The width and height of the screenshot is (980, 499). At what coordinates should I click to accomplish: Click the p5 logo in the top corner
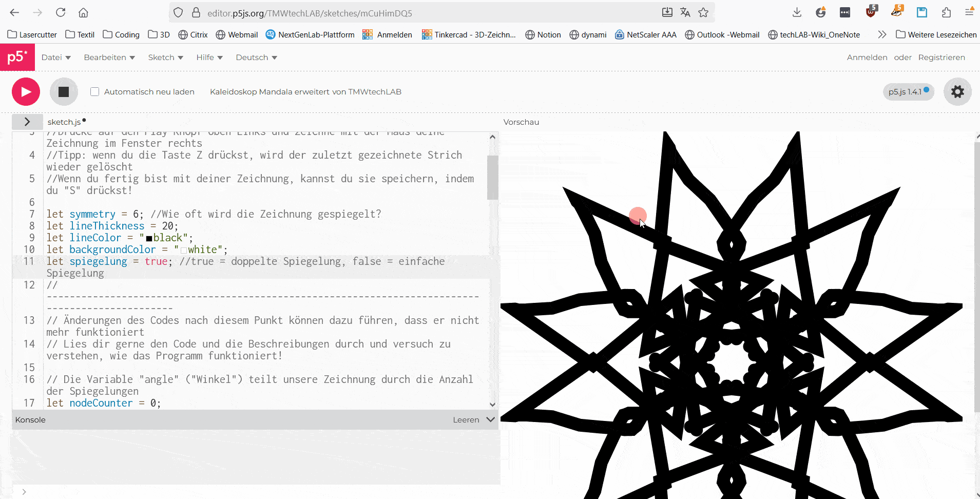pos(17,57)
